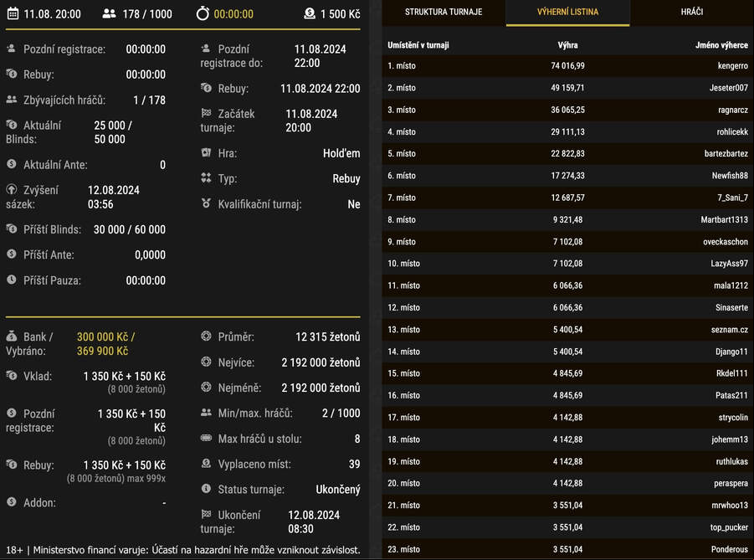The image size is (754, 560).
Task: Click the 2 192 000 žetonů Nejvíce value
Action: point(321,362)
